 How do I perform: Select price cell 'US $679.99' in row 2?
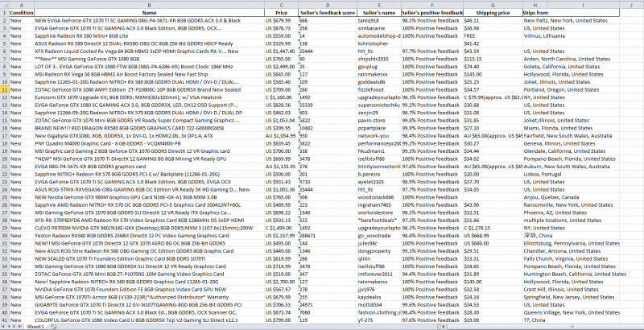click(x=281, y=20)
